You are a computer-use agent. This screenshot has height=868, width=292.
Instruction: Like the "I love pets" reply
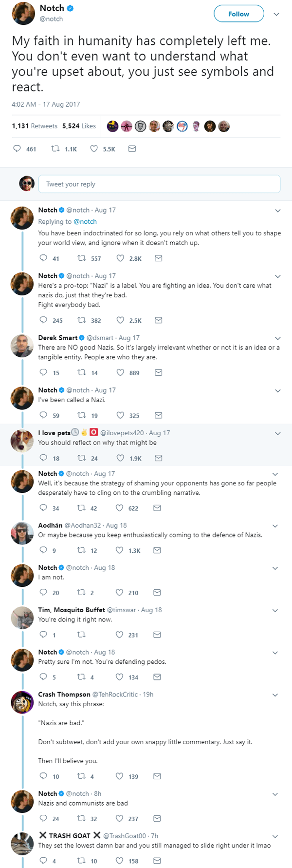(120, 458)
